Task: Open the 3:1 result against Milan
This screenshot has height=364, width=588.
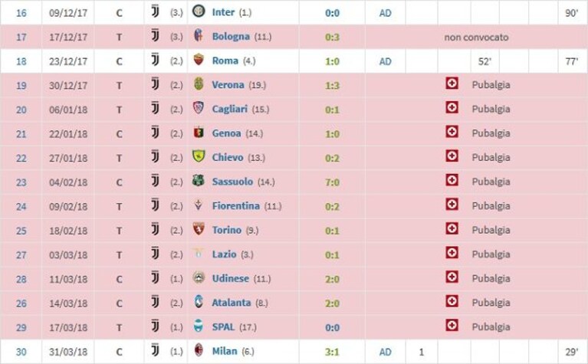Action: [x=332, y=352]
